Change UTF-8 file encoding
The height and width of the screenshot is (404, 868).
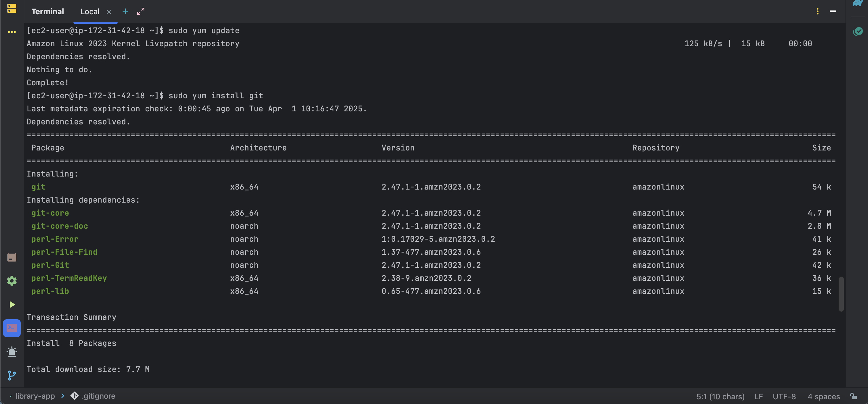784,396
